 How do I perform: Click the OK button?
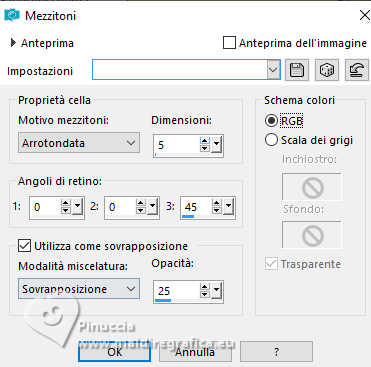click(x=114, y=351)
